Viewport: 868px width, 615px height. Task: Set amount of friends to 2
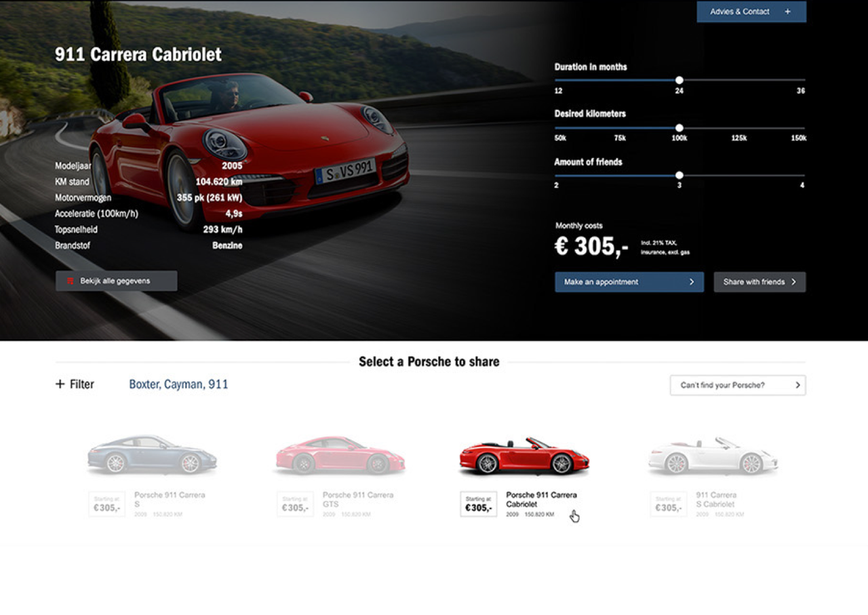pyautogui.click(x=557, y=185)
